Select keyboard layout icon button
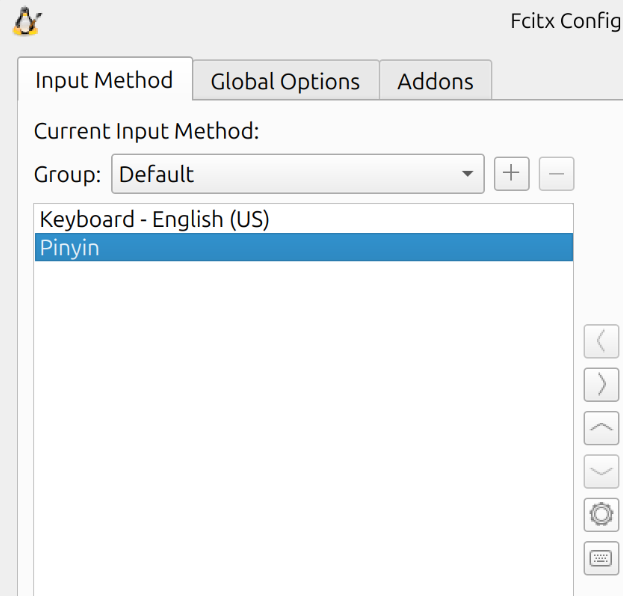 (x=600, y=558)
